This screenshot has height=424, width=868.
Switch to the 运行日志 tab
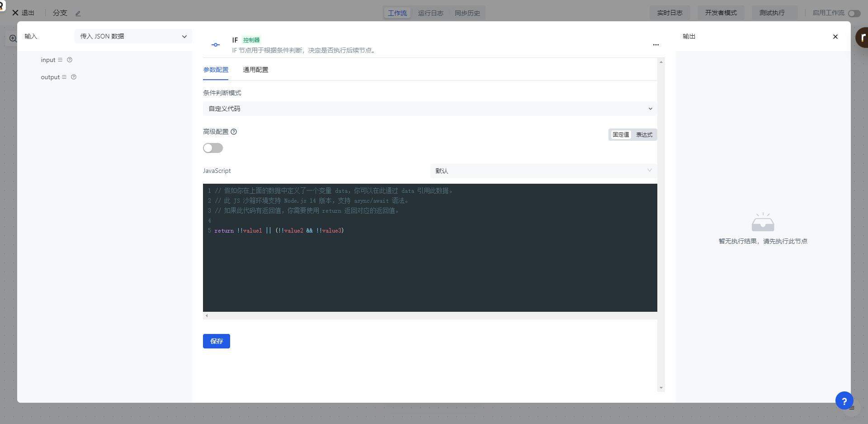click(x=430, y=13)
